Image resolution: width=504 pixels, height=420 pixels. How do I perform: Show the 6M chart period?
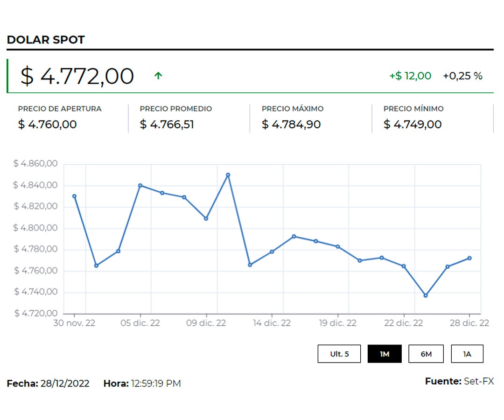pyautogui.click(x=426, y=354)
